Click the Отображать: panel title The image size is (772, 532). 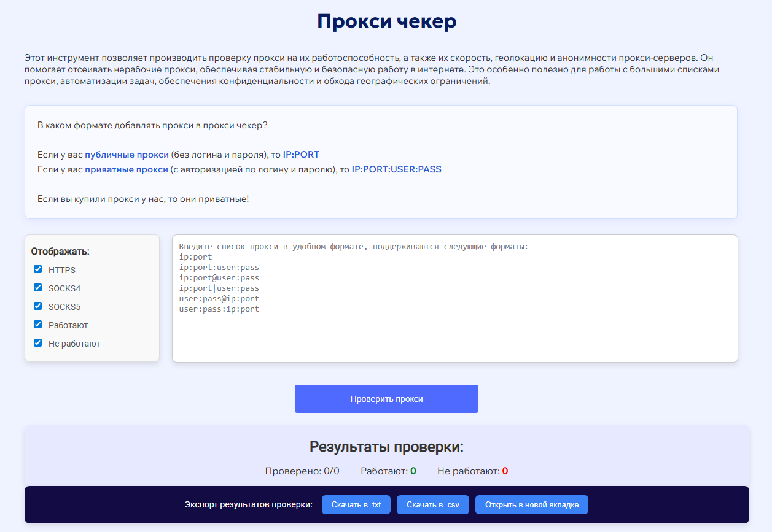coord(60,252)
